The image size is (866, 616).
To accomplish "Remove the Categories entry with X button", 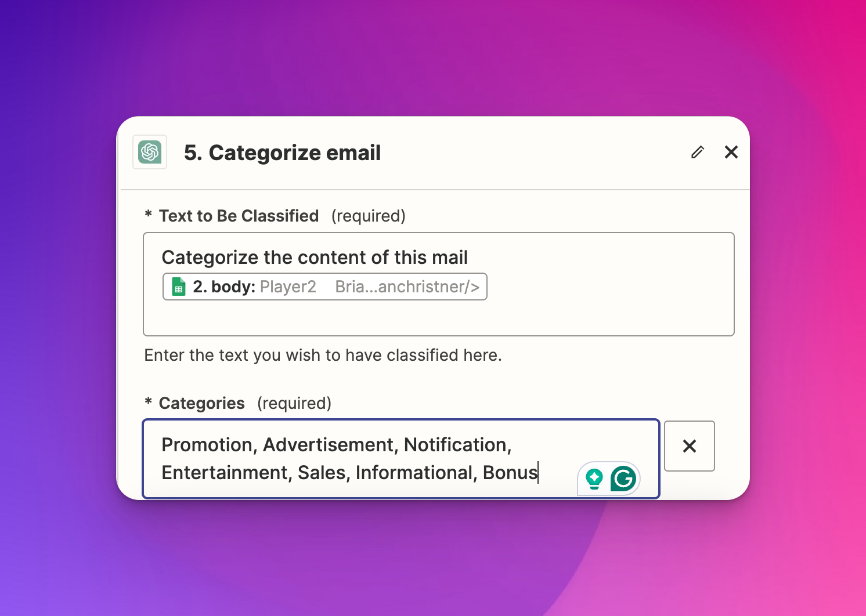I will click(x=690, y=446).
